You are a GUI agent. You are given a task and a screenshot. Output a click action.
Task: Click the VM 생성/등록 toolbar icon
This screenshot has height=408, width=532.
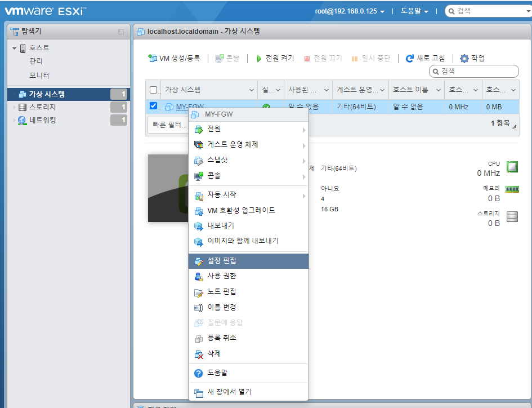[x=153, y=58]
